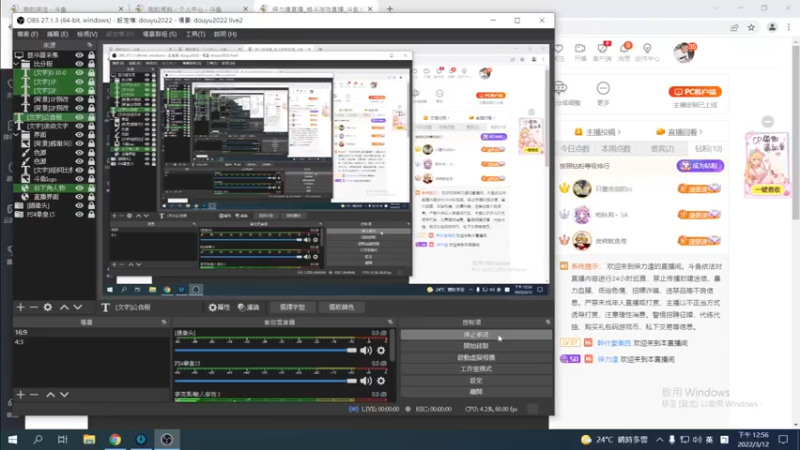
Task: Toggle visibility of the 顯示器采集 source
Action: pyautogui.click(x=79, y=55)
